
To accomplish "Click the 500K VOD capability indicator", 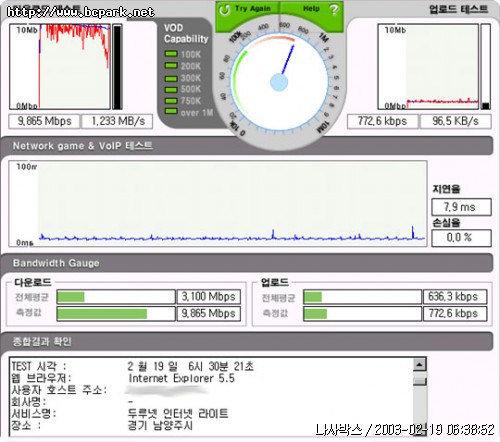I will pos(171,89).
